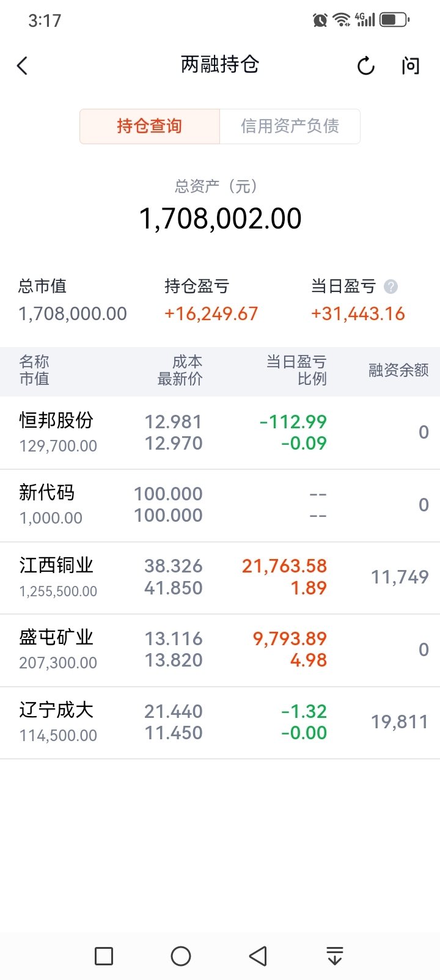Open the 问 help icon
The image size is (440, 980).
411,66
